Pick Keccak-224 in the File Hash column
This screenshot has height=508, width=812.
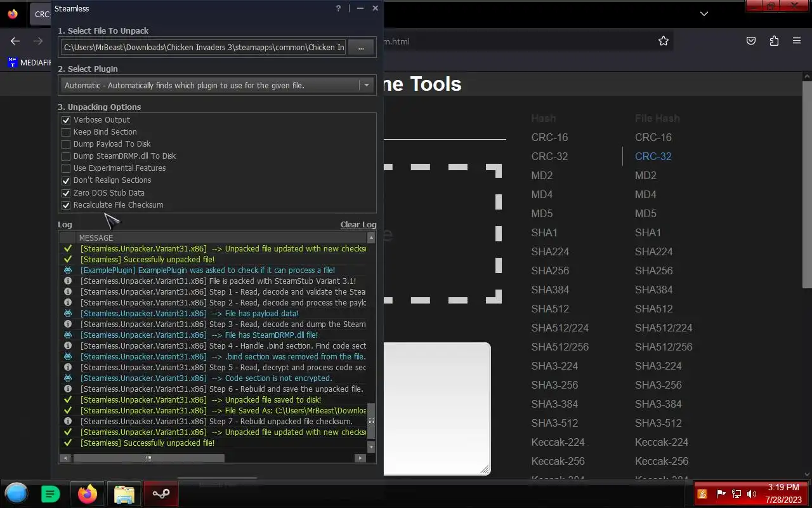pyautogui.click(x=662, y=442)
